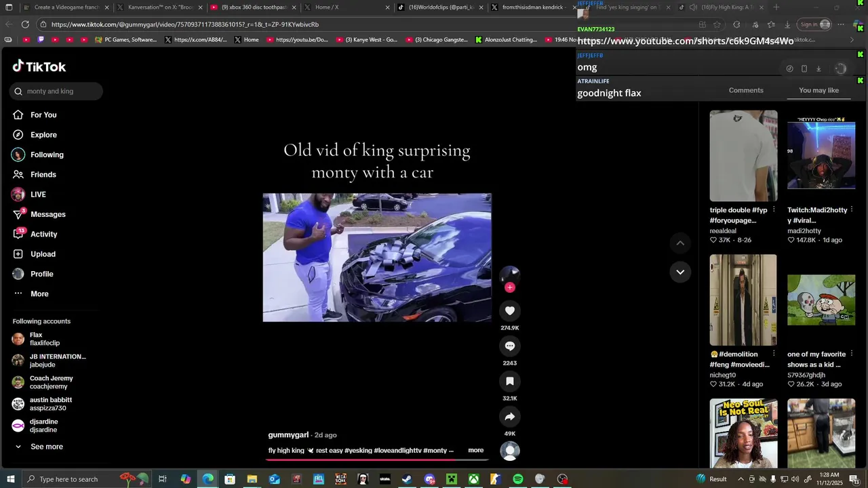Click the browser Sign in button
Image resolution: width=868 pixels, height=488 pixels.
[814, 24]
